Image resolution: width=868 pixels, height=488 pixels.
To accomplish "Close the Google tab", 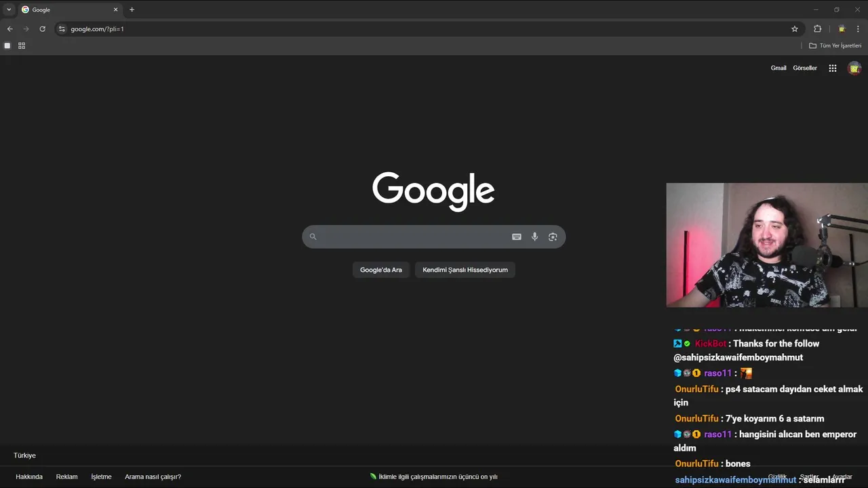I will (115, 9).
